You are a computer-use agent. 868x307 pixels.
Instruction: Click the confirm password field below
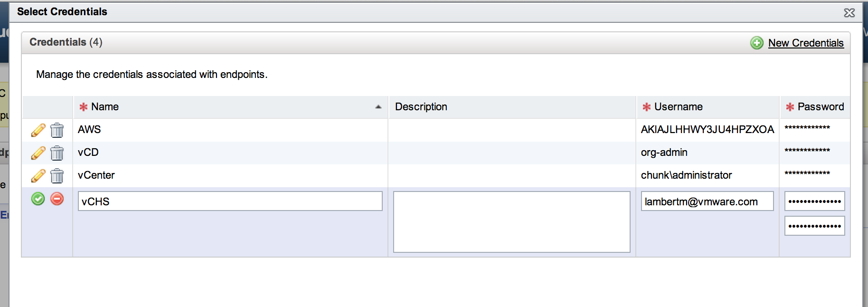(x=814, y=226)
